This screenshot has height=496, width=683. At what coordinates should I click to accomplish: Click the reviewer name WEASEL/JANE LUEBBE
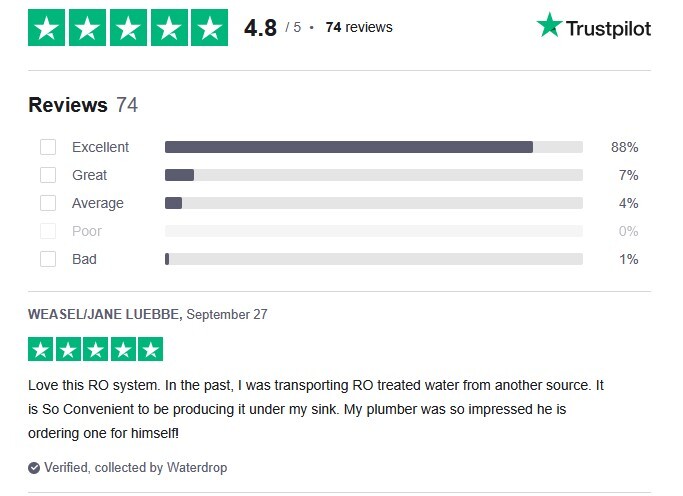pyautogui.click(x=105, y=314)
